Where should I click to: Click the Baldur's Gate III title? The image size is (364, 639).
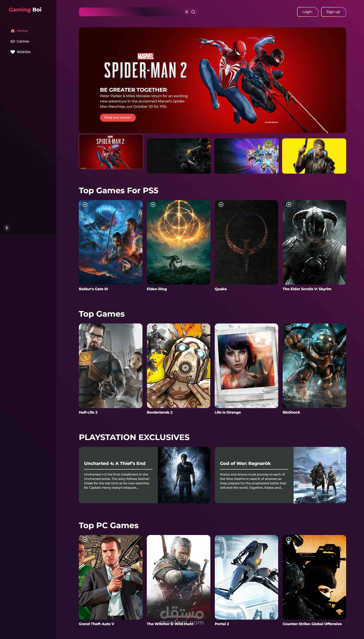(93, 289)
